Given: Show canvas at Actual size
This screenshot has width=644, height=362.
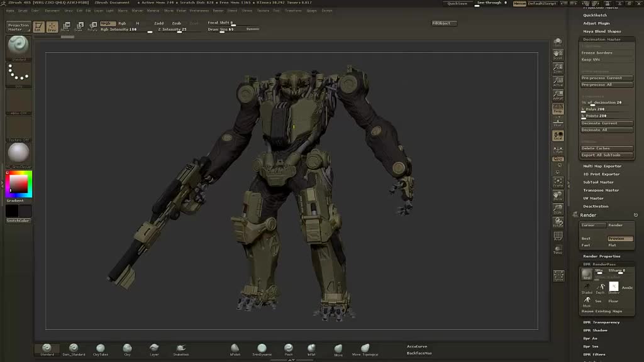Looking at the screenshot, I should pos(558,81).
